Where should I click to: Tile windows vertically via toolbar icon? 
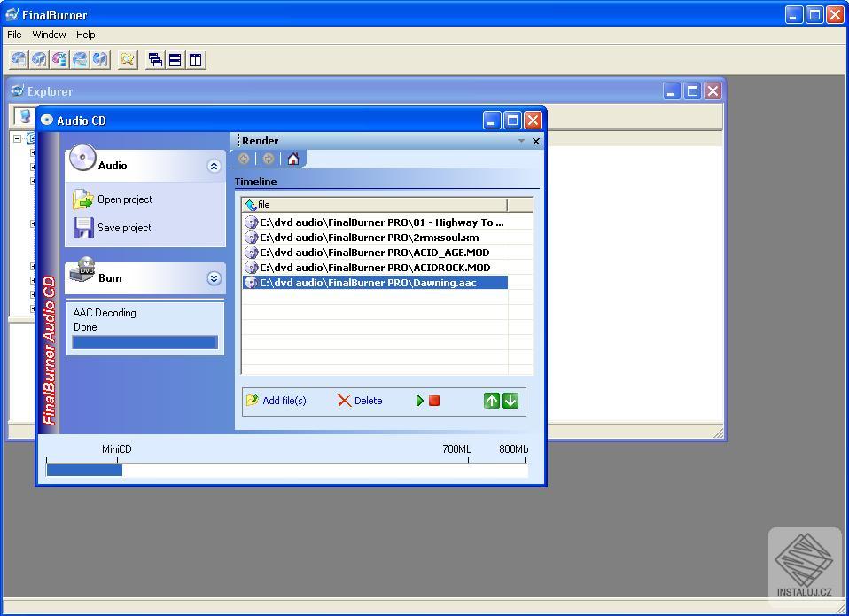[196, 59]
